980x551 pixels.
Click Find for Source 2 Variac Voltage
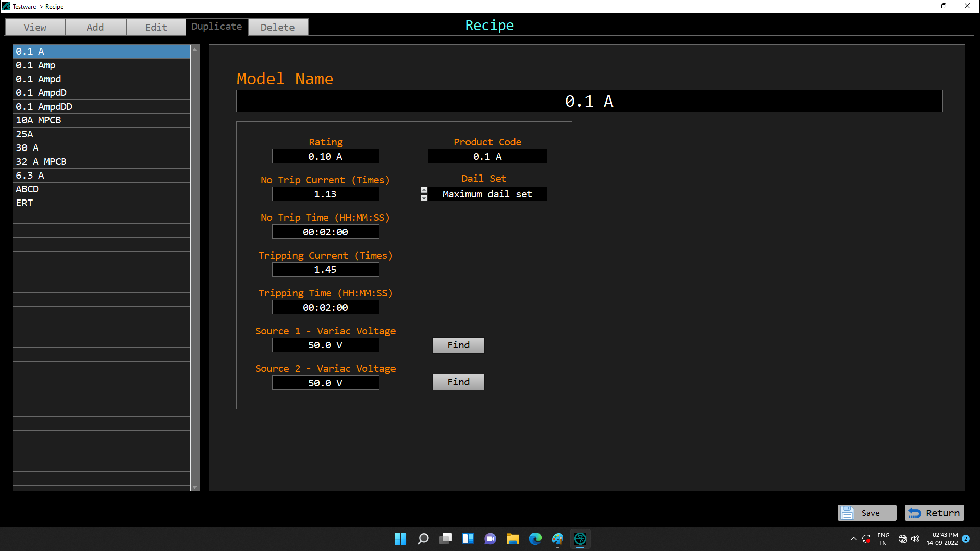458,382
